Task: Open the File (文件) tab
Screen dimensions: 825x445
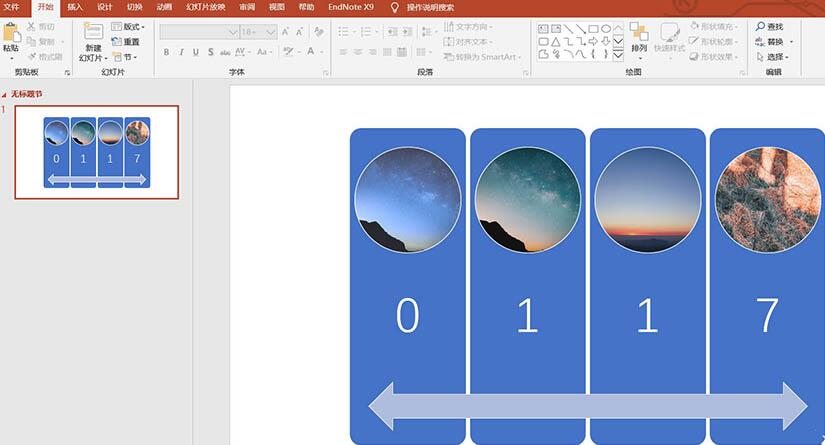Action: coord(11,7)
